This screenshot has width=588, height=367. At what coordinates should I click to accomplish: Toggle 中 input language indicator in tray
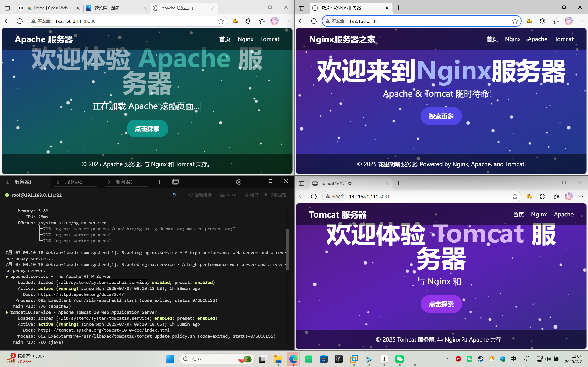coord(513,359)
